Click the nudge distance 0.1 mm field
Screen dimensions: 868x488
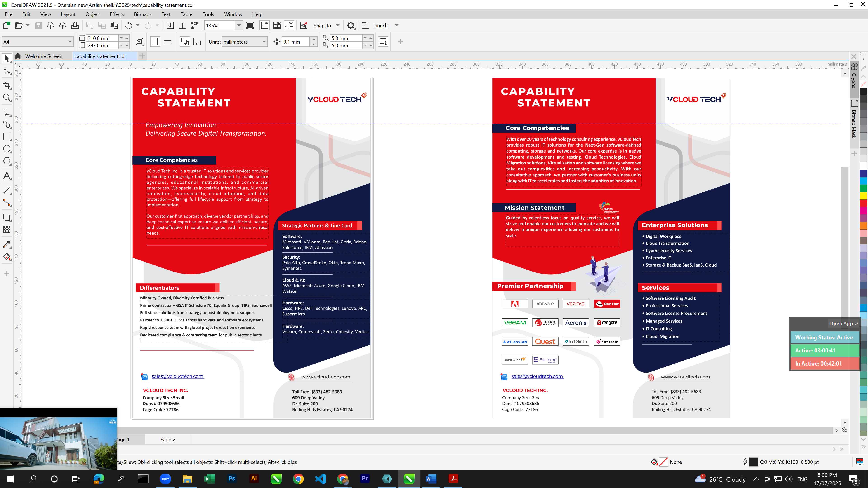(295, 42)
